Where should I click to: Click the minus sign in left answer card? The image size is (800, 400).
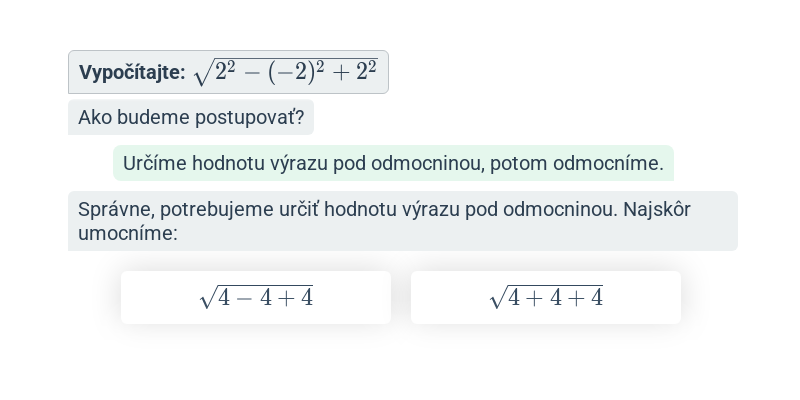pyautogui.click(x=245, y=298)
